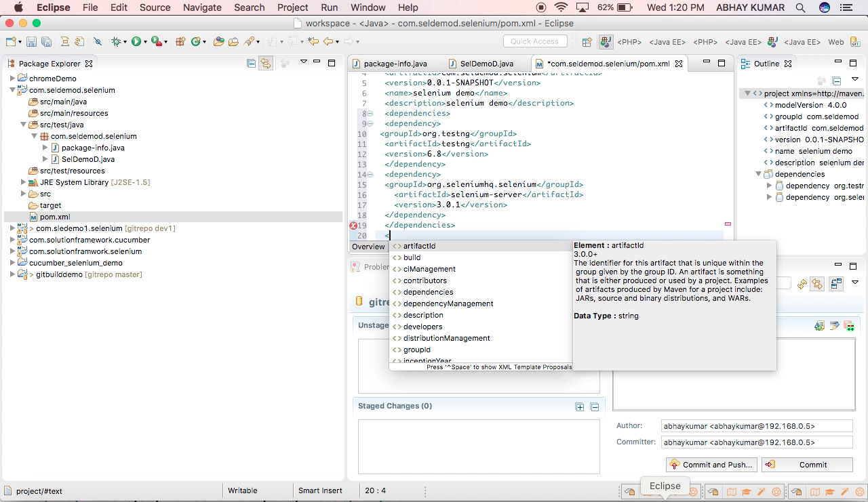Click the Back navigation arrow

[x=328, y=41]
